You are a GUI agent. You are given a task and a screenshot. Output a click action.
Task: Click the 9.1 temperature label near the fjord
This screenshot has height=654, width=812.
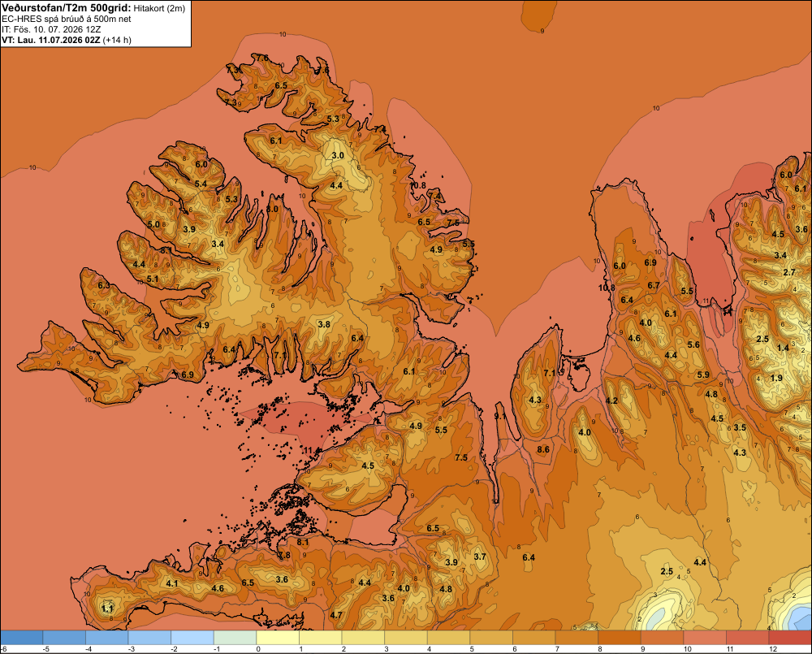[500, 416]
